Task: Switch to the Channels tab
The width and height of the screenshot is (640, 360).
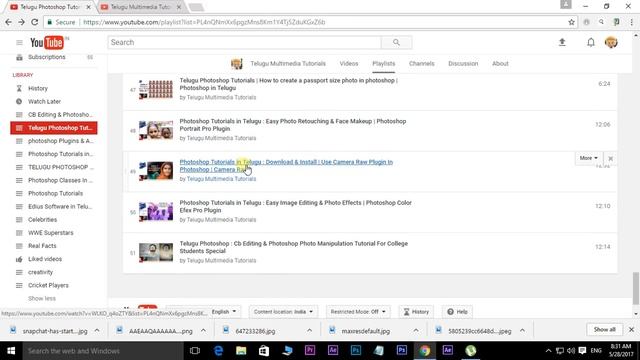Action: point(422,64)
